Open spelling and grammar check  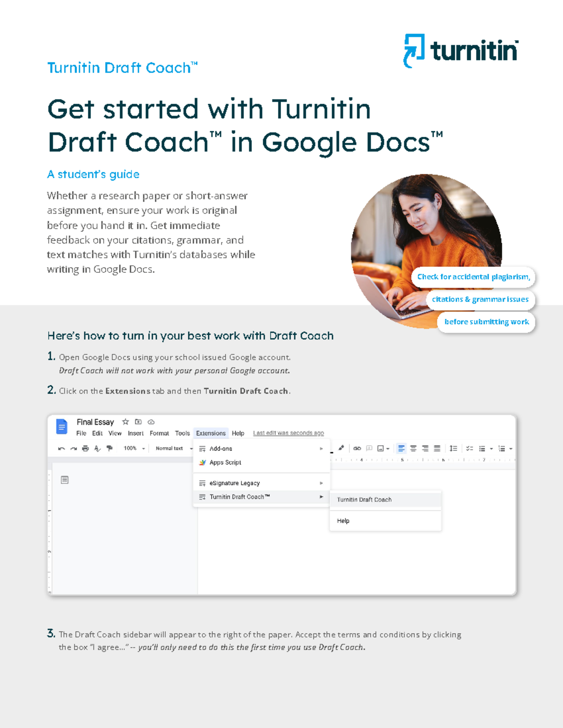tap(97, 449)
